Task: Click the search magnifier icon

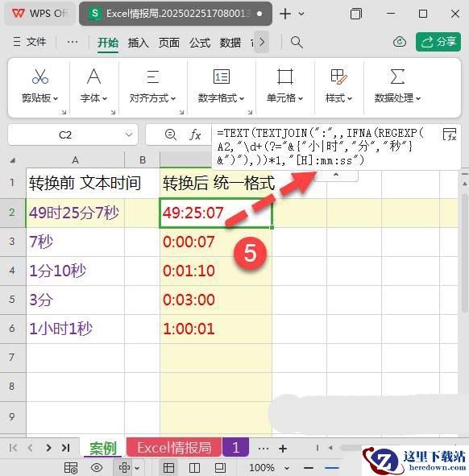Action: point(297,42)
